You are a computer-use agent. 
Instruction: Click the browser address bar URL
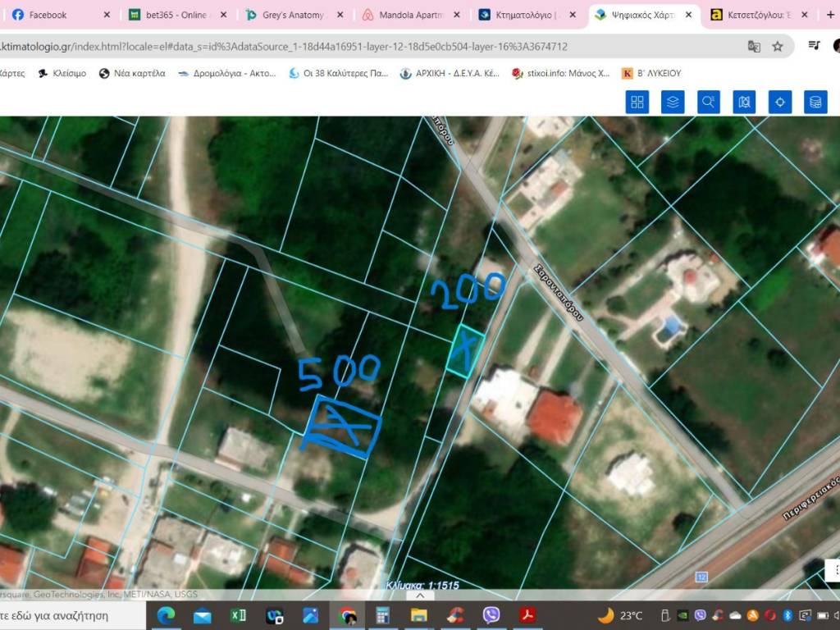[328, 47]
